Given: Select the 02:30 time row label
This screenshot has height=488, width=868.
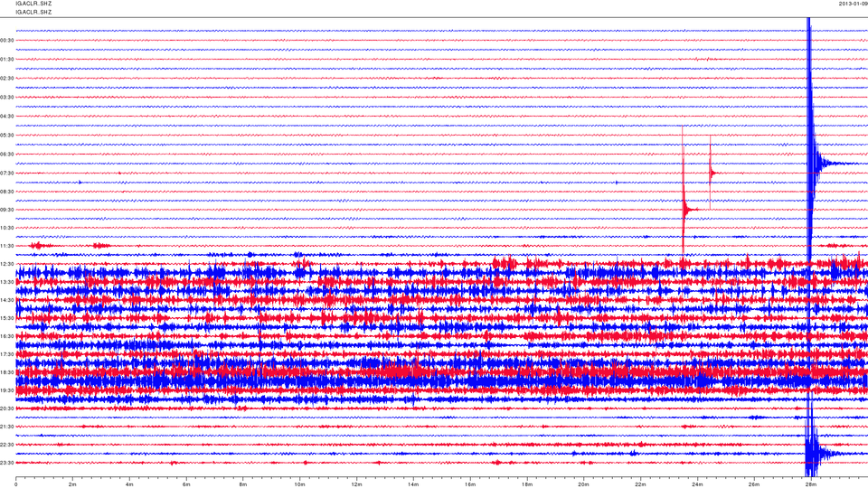Looking at the screenshot, I should 6,79.
